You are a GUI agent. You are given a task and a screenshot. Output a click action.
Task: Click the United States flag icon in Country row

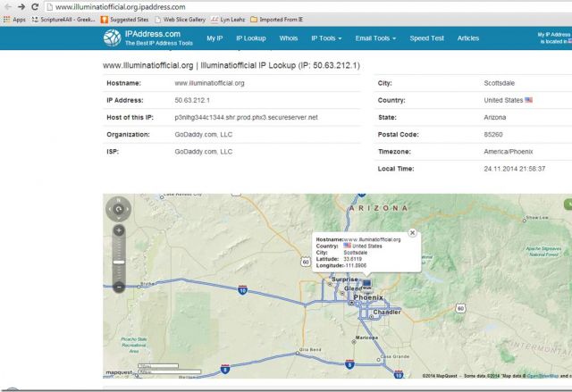[528, 100]
